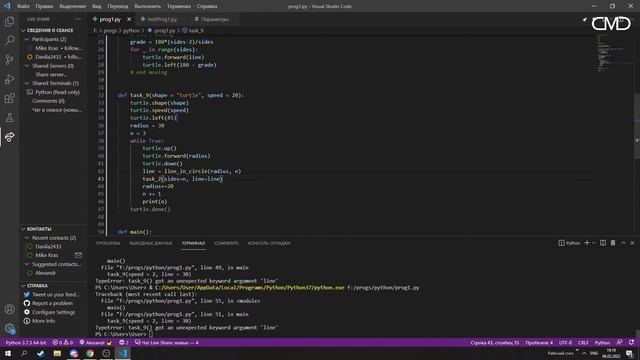Open the Explorer view in activity bar
This screenshot has height=360, width=640.
click(9, 22)
